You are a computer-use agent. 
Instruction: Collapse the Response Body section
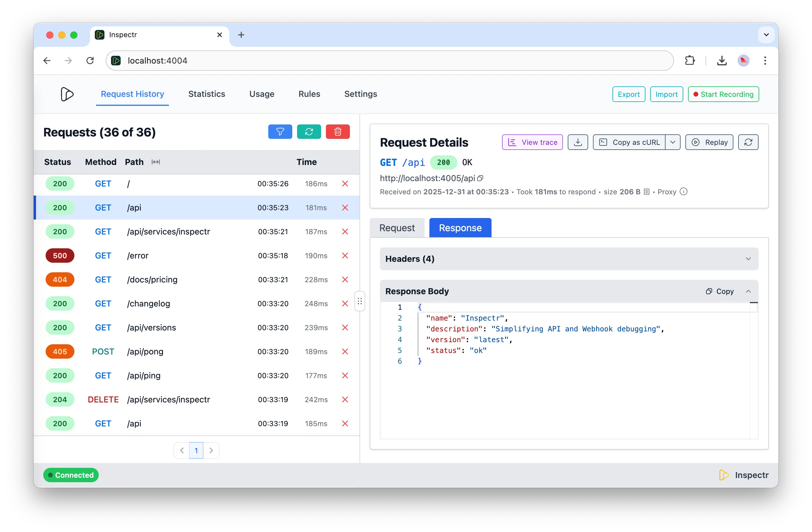click(x=749, y=291)
